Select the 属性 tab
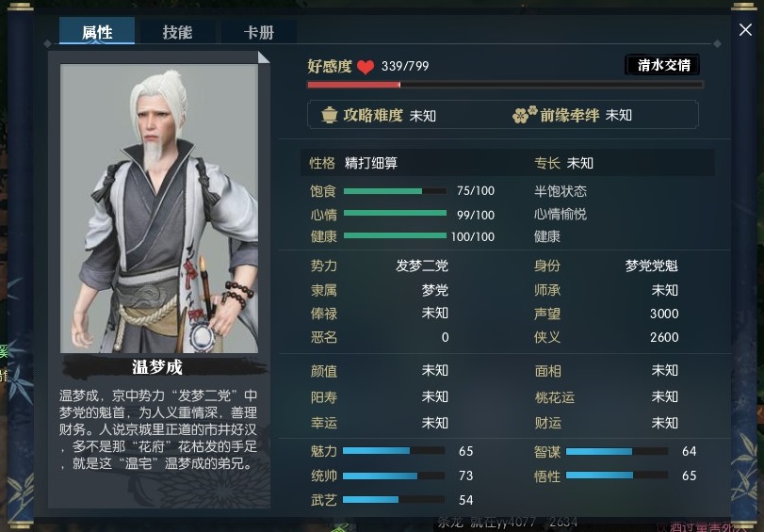This screenshot has width=764, height=532. tap(97, 31)
